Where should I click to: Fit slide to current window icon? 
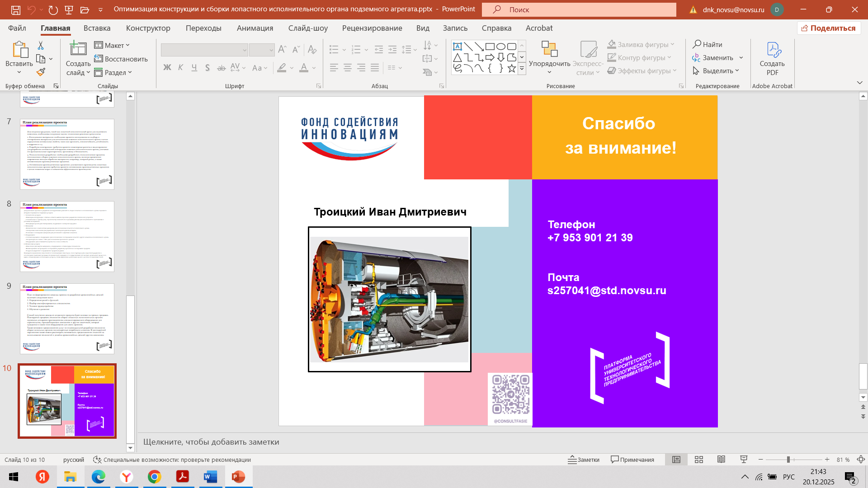(861, 460)
